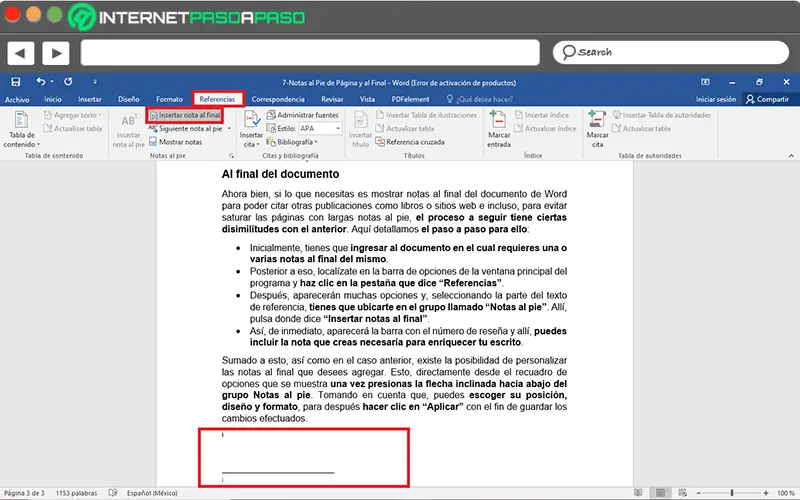Viewport: 800px width, 500px height.
Task: Click the 1153 palabras word count
Action: pyautogui.click(x=77, y=493)
